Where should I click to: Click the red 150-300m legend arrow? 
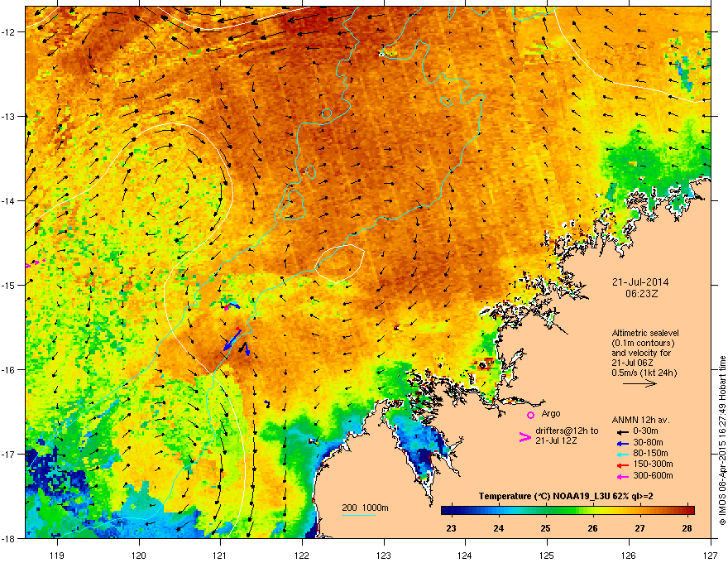pos(622,465)
